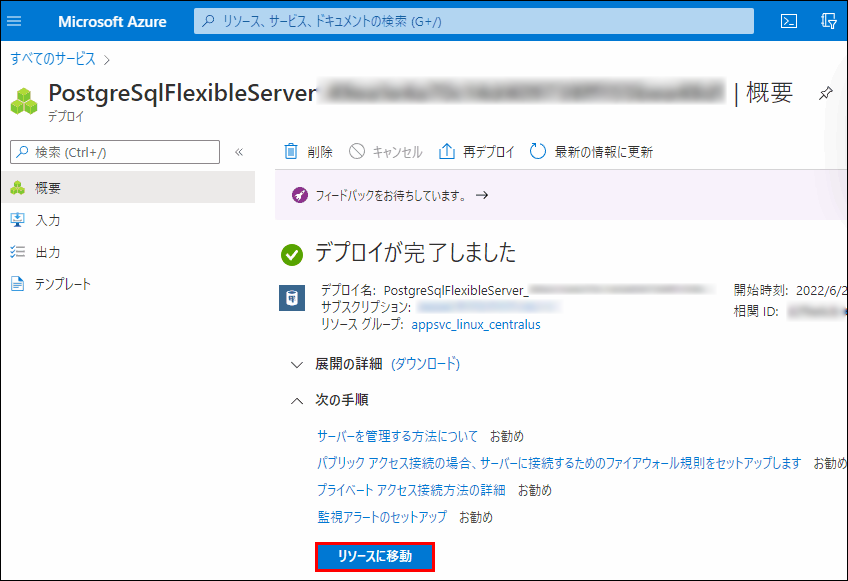Open the public access firewall rules setup link
848x581 pixels.
pyautogui.click(x=559, y=463)
